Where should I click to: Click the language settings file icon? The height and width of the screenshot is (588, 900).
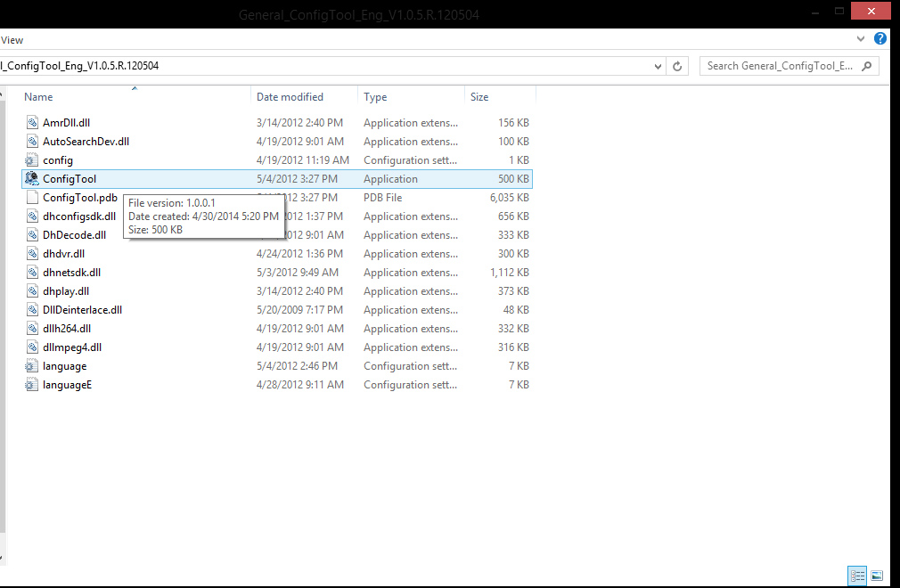[31, 366]
